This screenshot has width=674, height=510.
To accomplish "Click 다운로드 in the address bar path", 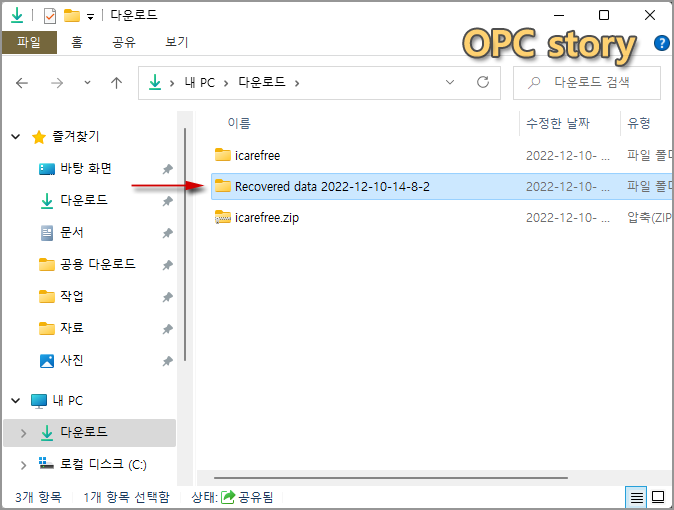I will tap(262, 82).
